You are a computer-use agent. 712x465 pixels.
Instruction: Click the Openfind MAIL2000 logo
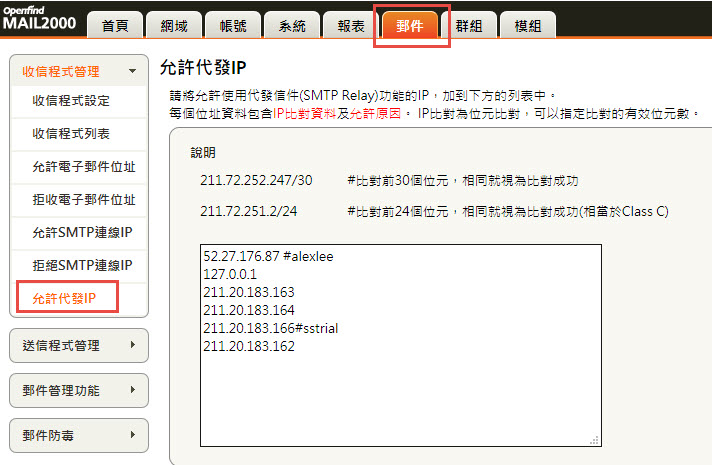click(x=39, y=18)
